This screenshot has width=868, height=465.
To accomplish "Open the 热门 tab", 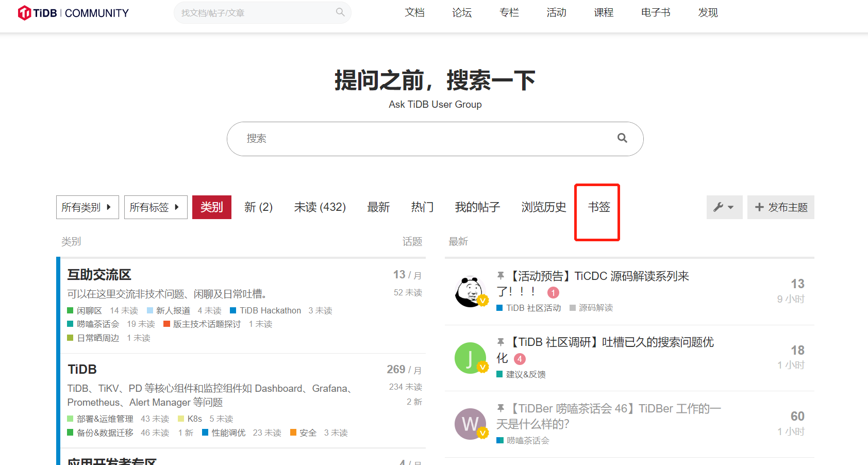I will (422, 207).
